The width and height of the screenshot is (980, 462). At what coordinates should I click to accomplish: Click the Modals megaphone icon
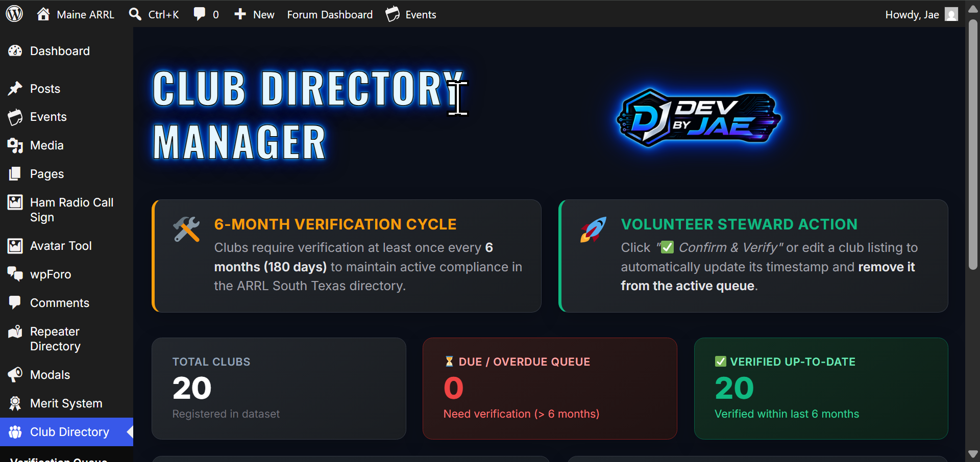(15, 375)
